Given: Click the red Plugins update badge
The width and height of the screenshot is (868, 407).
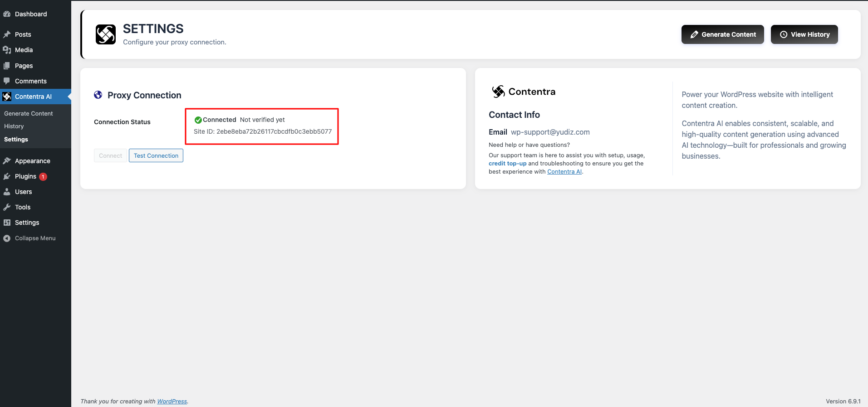Looking at the screenshot, I should click(43, 177).
